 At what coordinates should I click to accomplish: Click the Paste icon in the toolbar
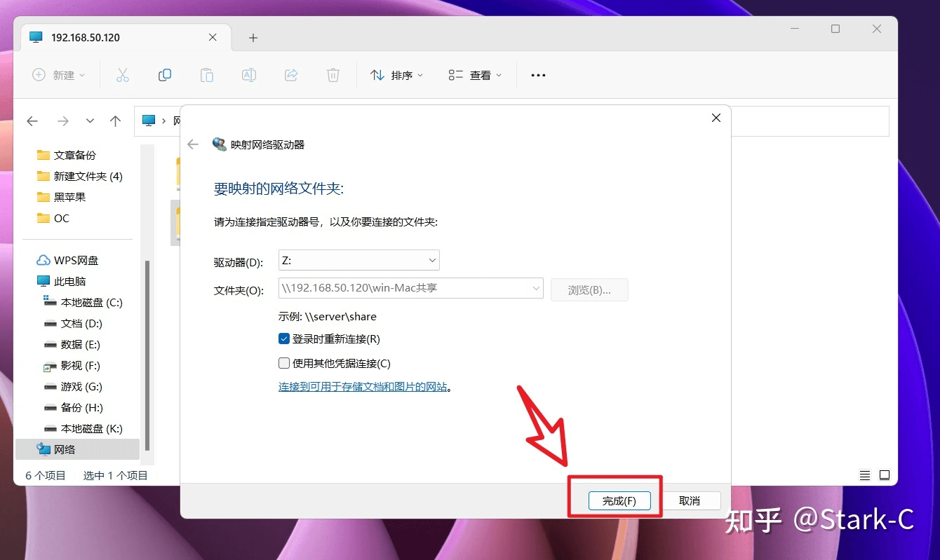coord(207,74)
